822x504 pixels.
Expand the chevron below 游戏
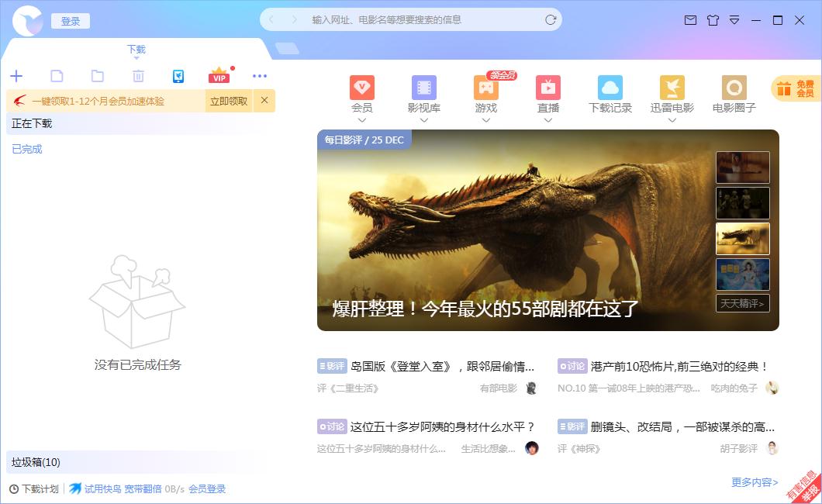pyautogui.click(x=486, y=120)
